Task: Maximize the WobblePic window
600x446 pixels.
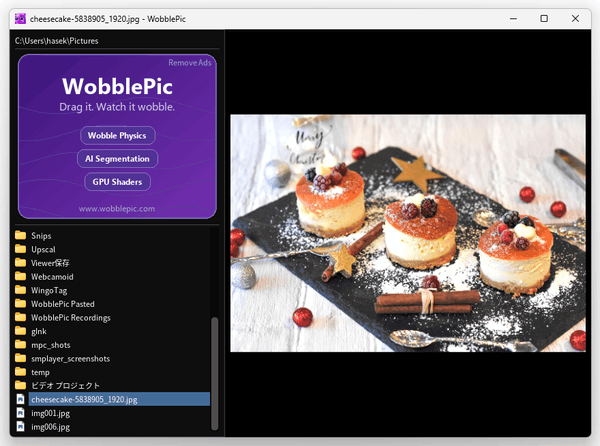Action: click(x=544, y=19)
